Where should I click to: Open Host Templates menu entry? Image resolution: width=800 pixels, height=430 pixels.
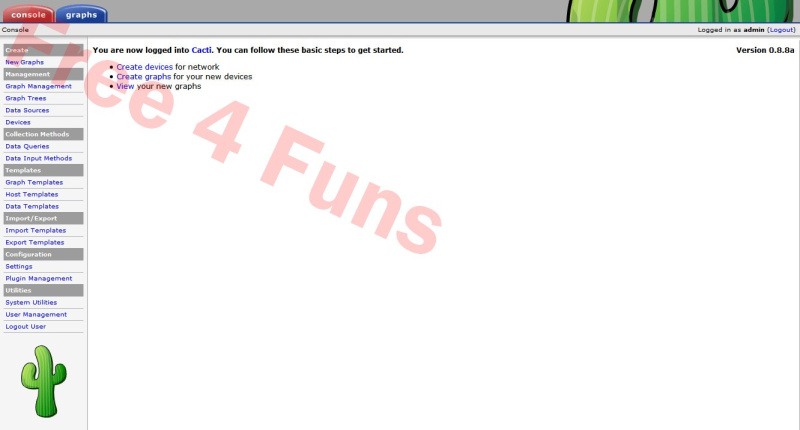(33, 194)
